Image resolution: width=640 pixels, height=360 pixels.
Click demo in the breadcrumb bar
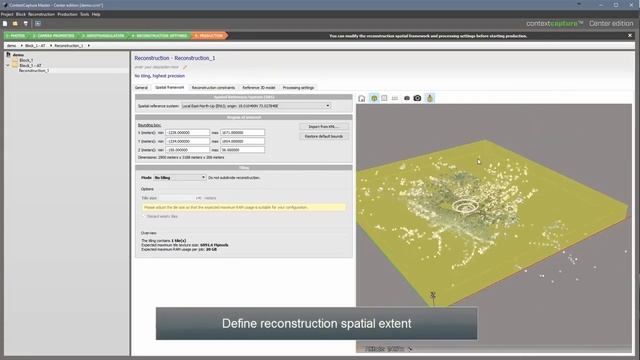[11, 46]
